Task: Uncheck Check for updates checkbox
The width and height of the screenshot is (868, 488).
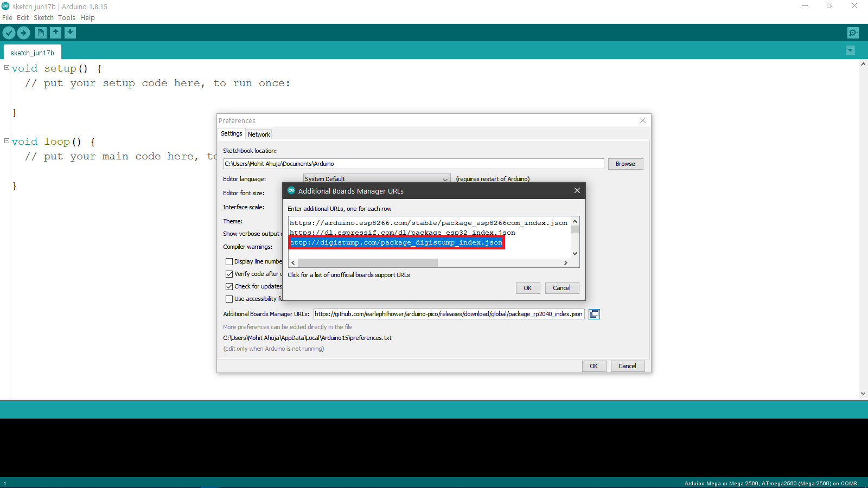Action: (x=229, y=286)
